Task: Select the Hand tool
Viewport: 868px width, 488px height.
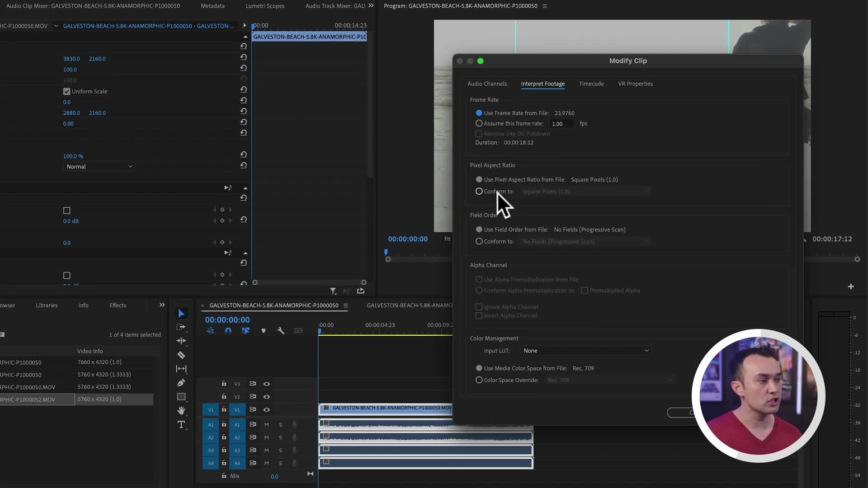Action: (x=181, y=410)
